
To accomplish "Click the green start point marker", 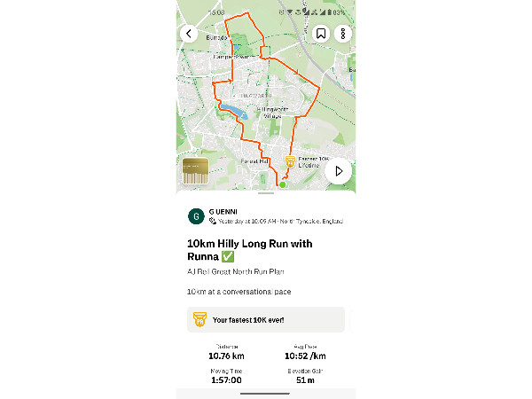I will (x=282, y=185).
